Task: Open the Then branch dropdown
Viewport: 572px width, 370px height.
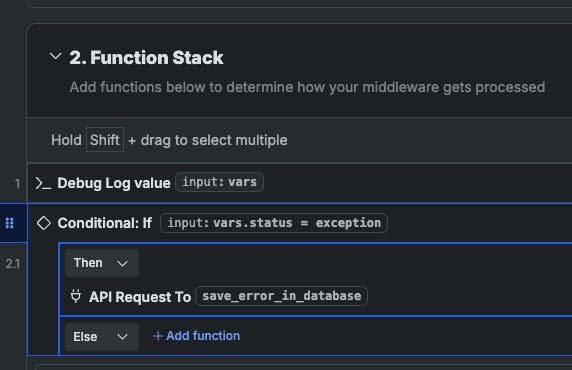Action: pyautogui.click(x=102, y=263)
